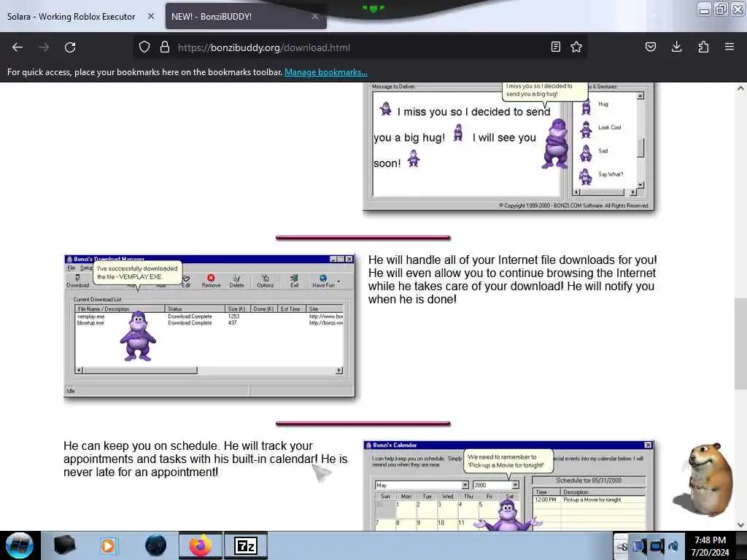
Task: Bookmark this page with the star
Action: tap(576, 47)
